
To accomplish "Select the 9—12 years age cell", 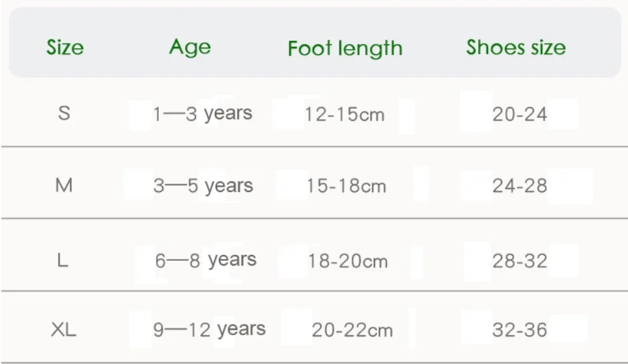I will pos(209,329).
